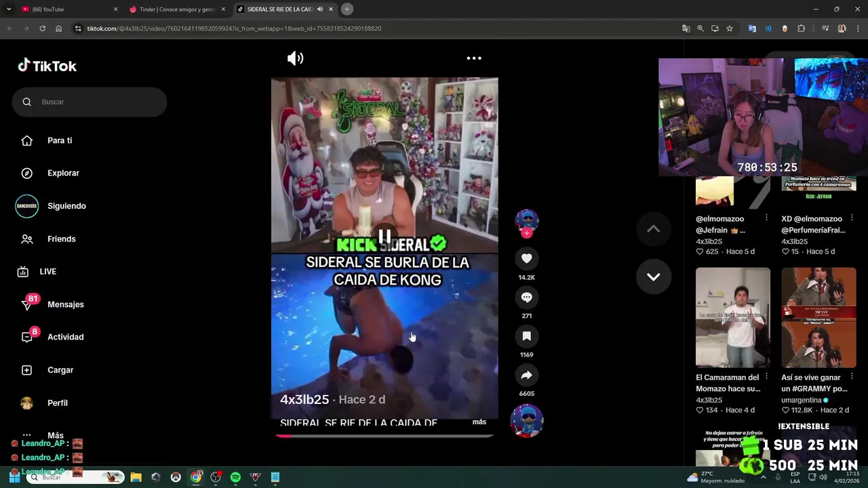Screen dimensions: 868x488
Task: Reload the page
Action: point(42,28)
